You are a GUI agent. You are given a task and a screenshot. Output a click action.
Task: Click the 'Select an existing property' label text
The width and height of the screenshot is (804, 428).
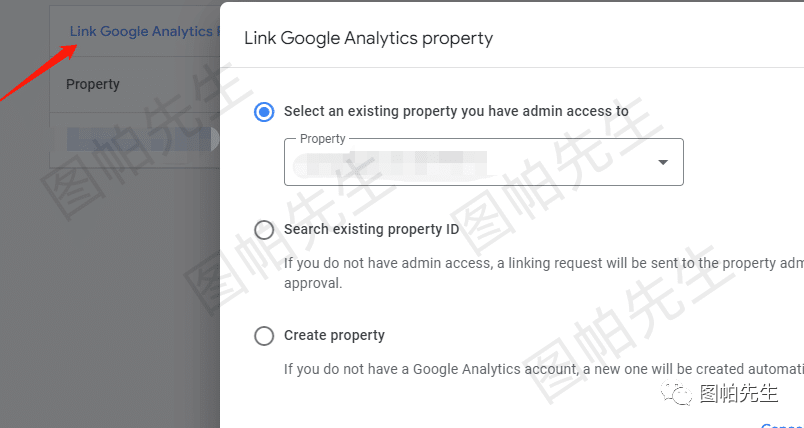pyautogui.click(x=456, y=111)
